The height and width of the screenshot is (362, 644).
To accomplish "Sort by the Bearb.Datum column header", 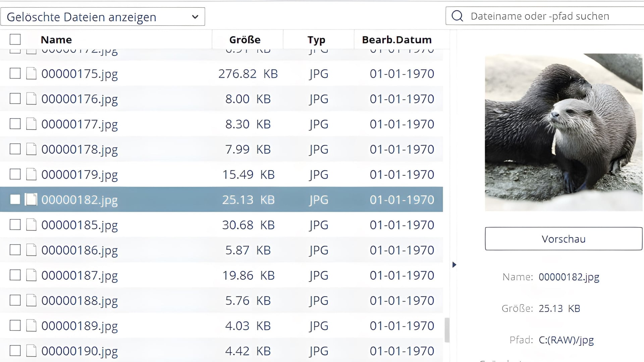I will pos(397,40).
